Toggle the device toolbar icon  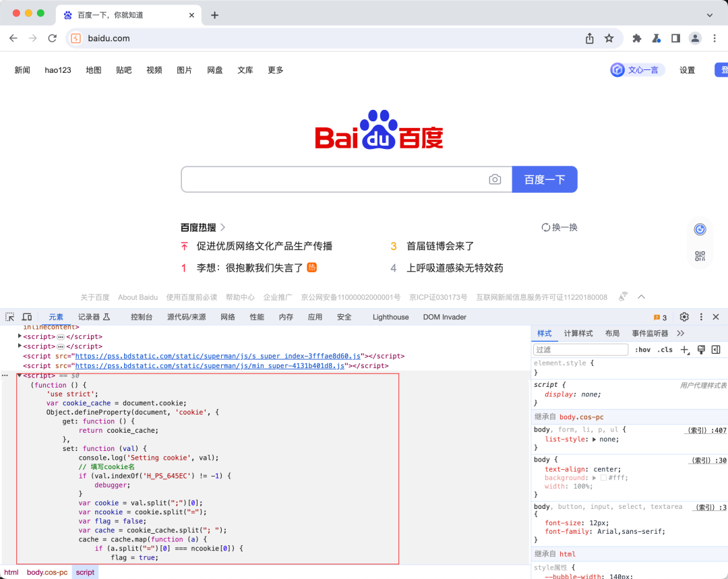coord(27,317)
